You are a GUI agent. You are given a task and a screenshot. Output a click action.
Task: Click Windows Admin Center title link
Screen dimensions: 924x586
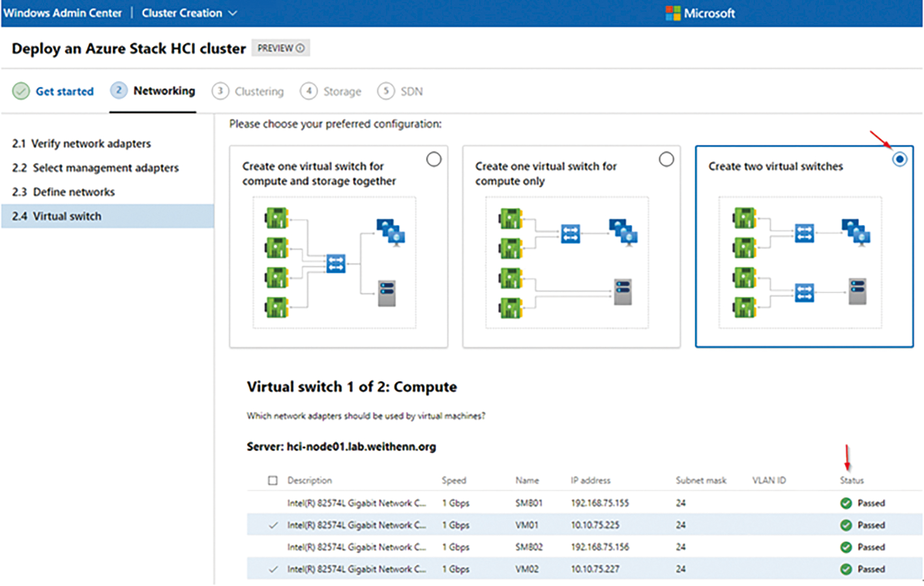coord(63,13)
